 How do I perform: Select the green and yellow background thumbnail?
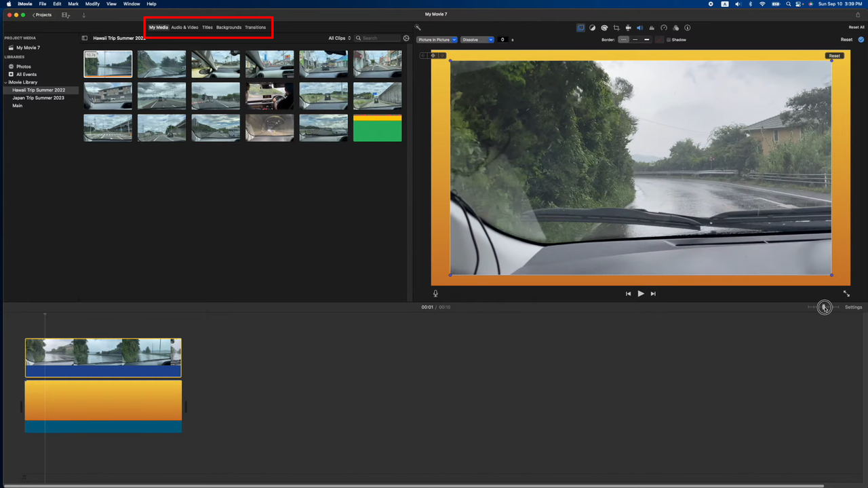[377, 128]
